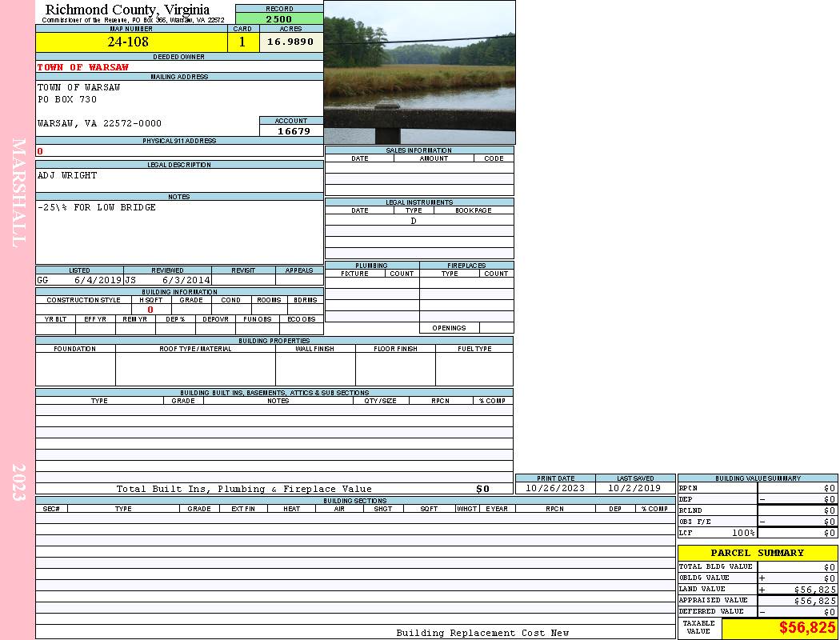Image resolution: width=840 pixels, height=640 pixels.
Task: Select the green record number 2500 field
Action: click(279, 19)
